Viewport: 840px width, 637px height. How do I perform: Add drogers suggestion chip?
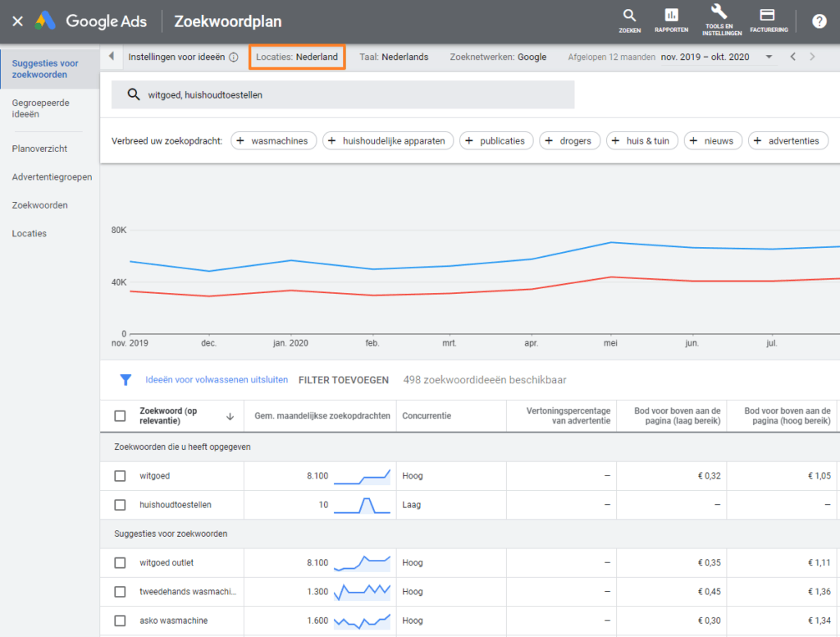[569, 141]
